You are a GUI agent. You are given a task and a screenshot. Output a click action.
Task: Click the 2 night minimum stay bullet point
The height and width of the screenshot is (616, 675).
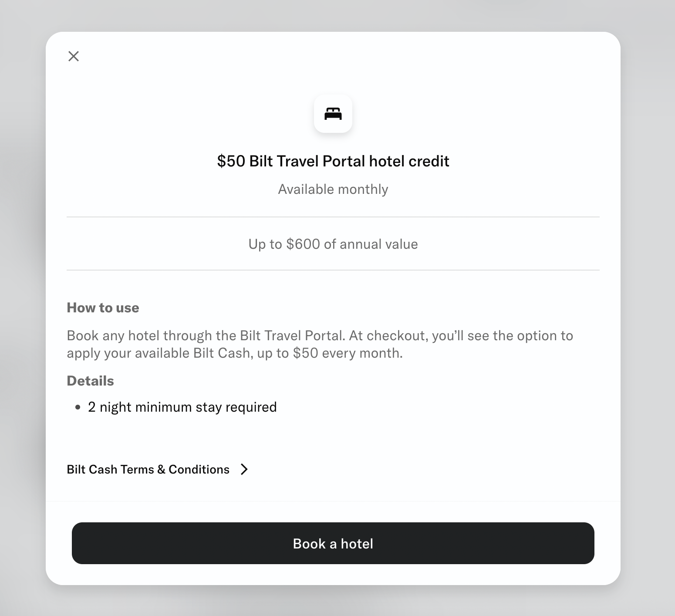tap(182, 406)
